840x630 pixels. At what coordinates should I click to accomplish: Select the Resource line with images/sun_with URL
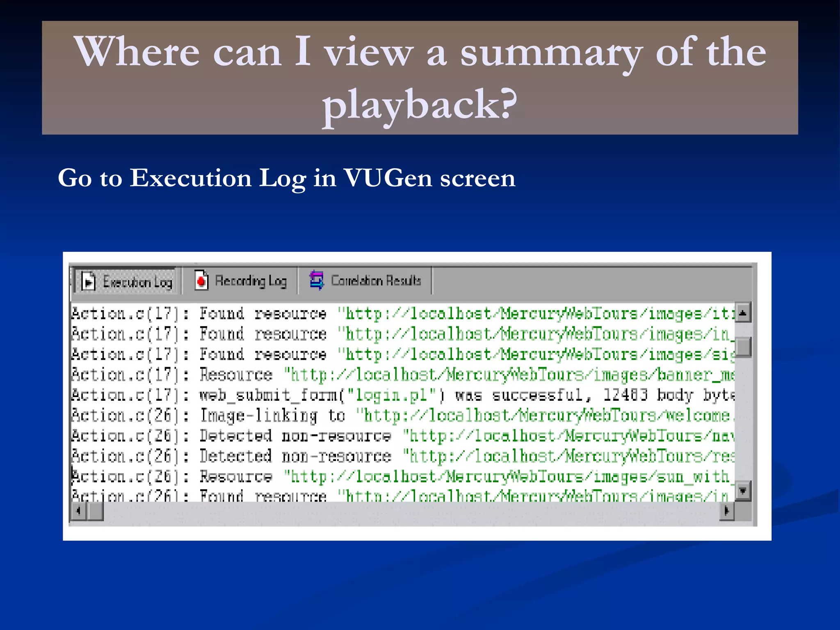pyautogui.click(x=403, y=477)
